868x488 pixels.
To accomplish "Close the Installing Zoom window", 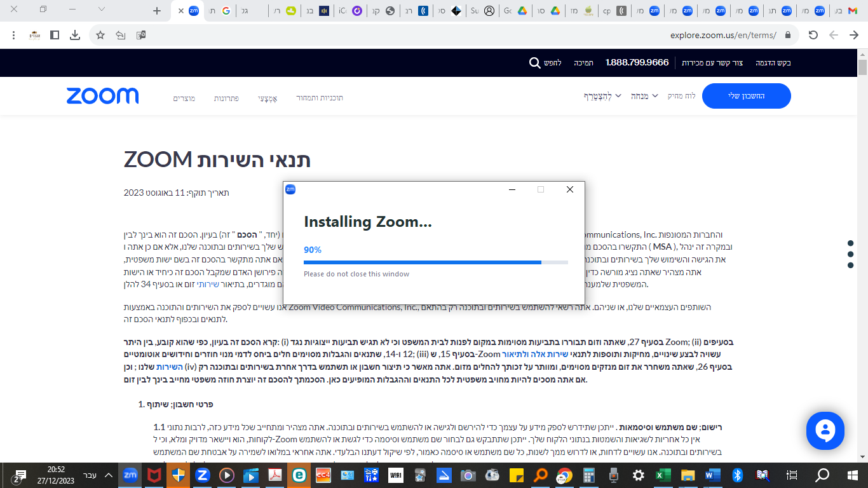I will point(569,189).
